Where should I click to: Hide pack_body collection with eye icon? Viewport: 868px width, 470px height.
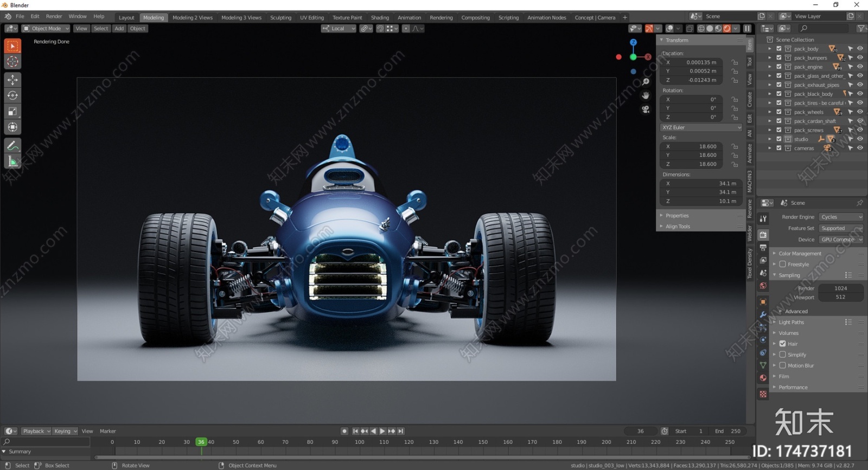[x=860, y=49]
